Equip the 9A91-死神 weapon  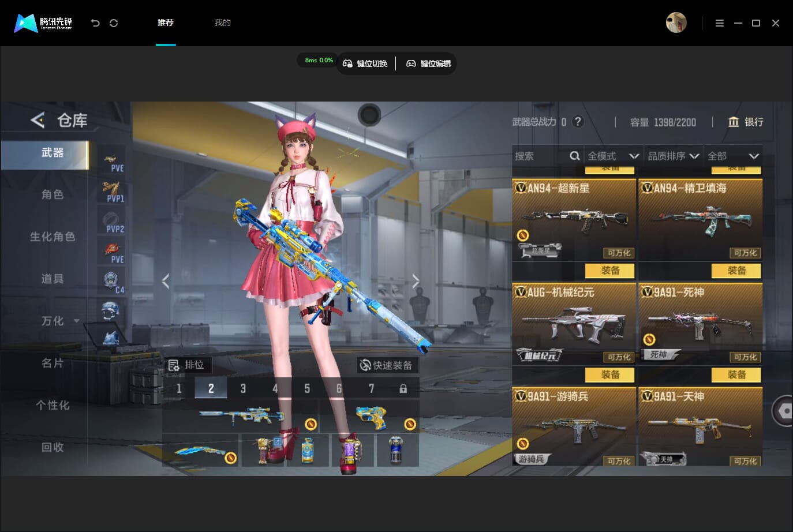pos(736,375)
